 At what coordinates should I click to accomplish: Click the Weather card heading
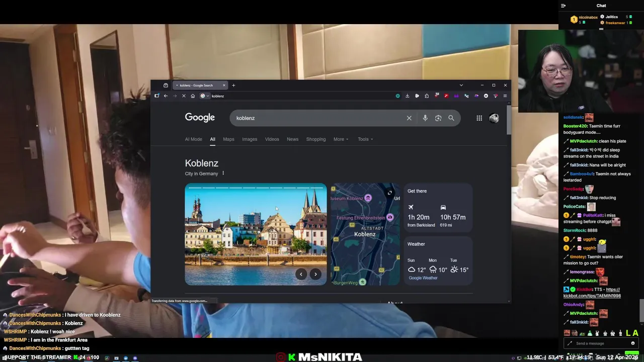[x=416, y=244]
